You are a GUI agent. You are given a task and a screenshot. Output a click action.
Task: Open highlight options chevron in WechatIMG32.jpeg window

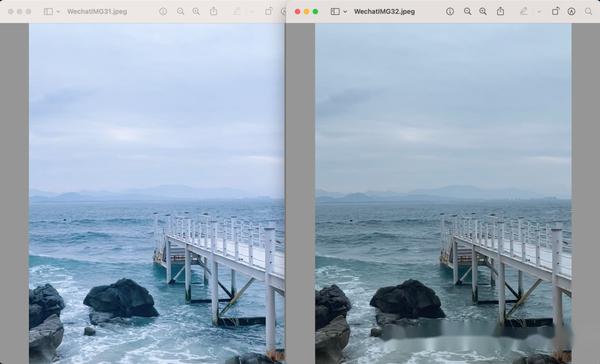coord(539,12)
